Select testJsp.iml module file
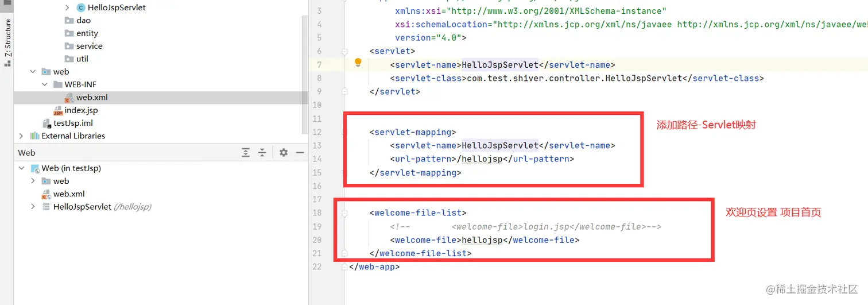868x305 pixels. (73, 123)
